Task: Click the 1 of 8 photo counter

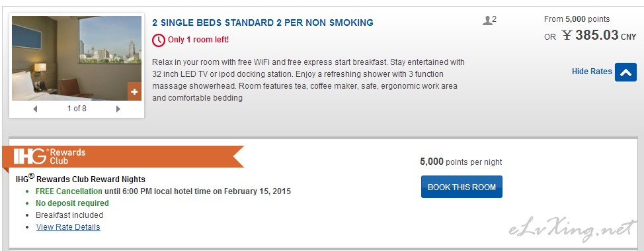Action: [77, 109]
